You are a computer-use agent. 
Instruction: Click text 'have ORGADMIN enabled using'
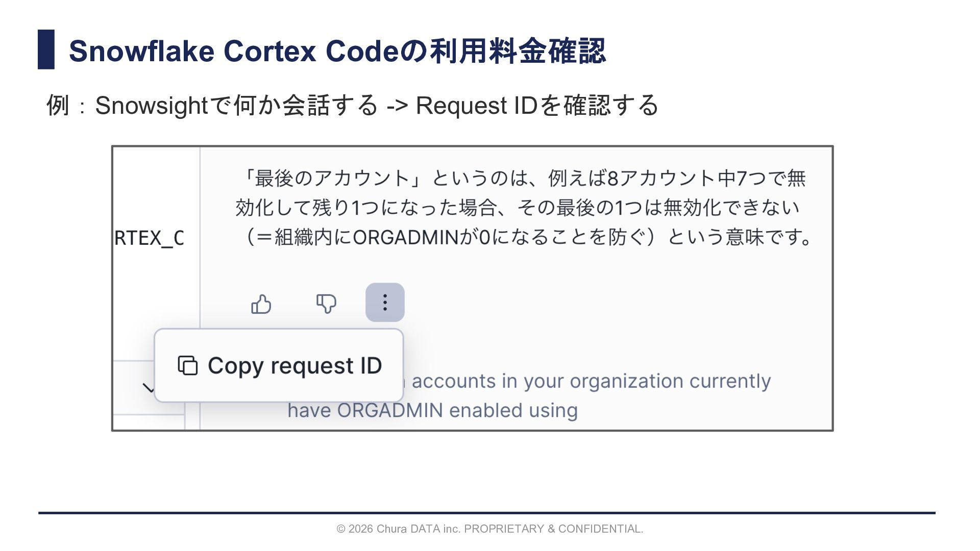click(x=432, y=410)
